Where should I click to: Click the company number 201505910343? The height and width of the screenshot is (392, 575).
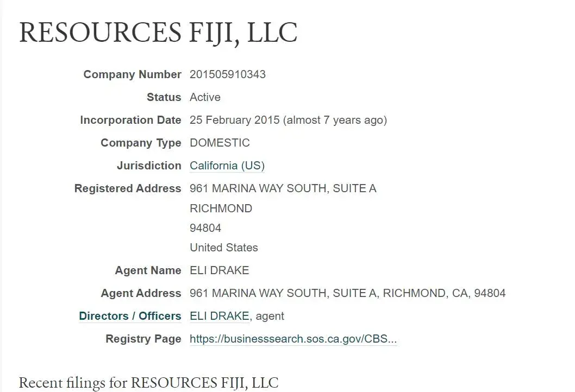[x=227, y=74]
